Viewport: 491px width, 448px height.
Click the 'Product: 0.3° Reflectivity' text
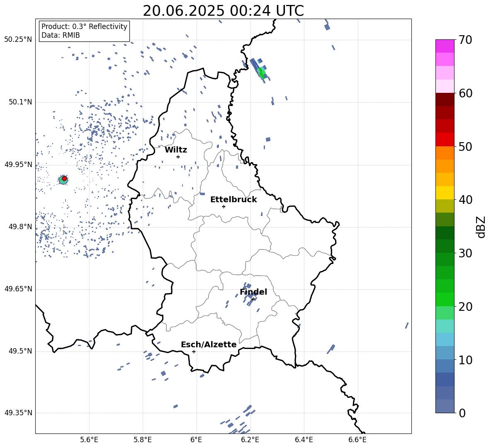(84, 26)
